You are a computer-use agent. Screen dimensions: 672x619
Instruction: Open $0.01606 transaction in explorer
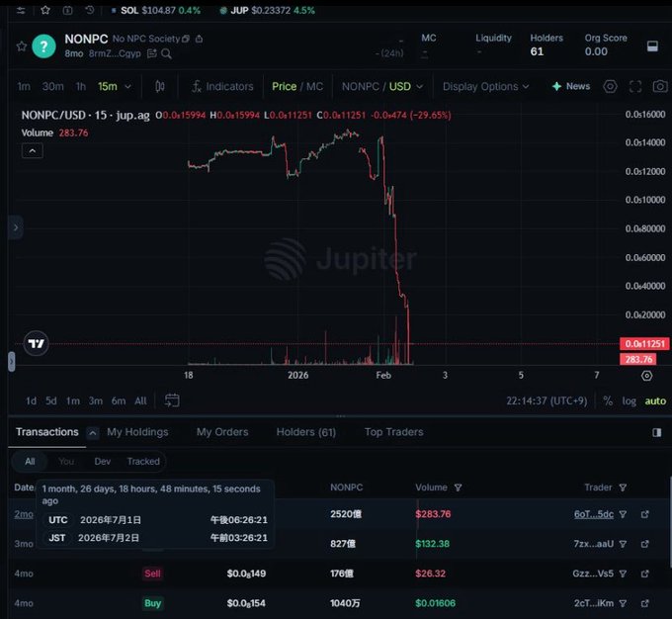click(645, 603)
